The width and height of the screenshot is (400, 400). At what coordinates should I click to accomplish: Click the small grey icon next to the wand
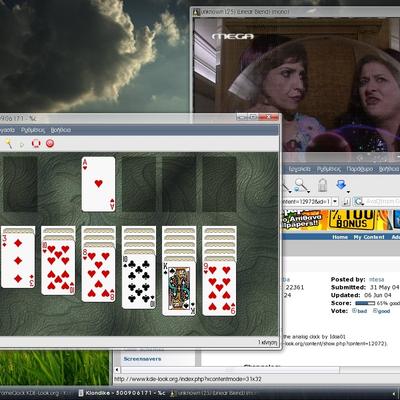click(22, 144)
